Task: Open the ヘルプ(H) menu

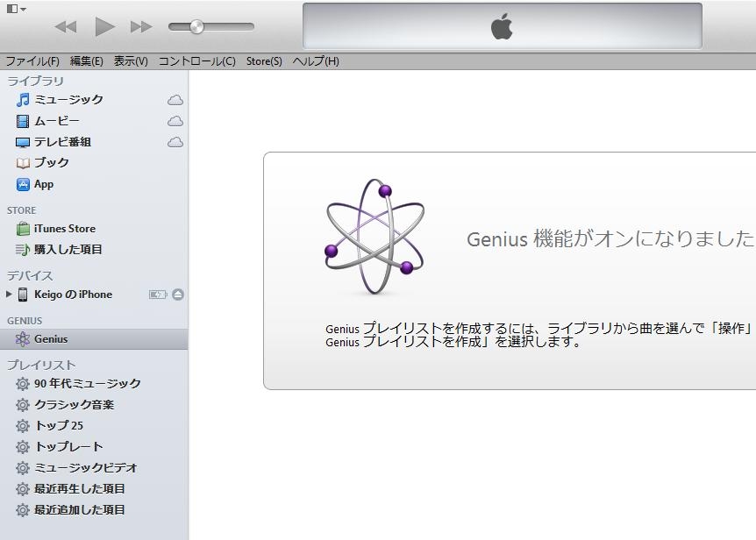Action: tap(316, 61)
